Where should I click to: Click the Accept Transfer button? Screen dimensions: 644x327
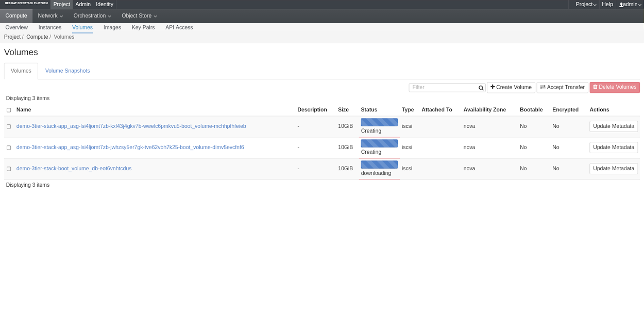click(562, 88)
